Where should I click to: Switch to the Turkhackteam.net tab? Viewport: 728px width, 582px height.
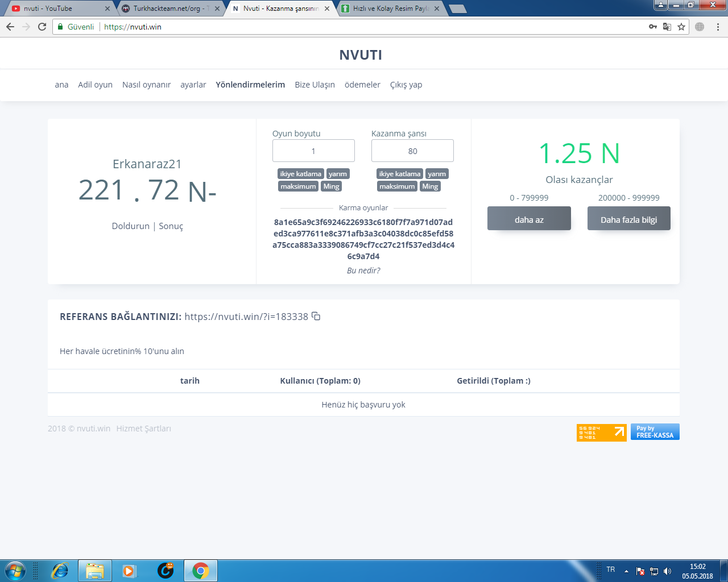point(168,9)
